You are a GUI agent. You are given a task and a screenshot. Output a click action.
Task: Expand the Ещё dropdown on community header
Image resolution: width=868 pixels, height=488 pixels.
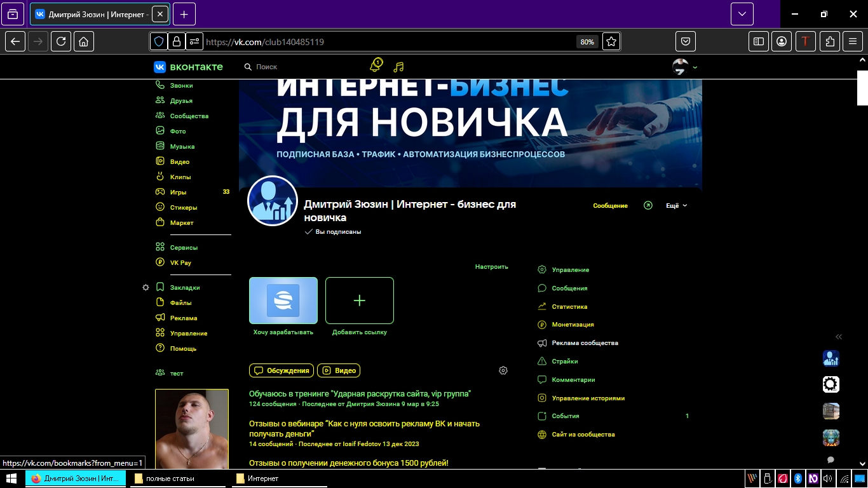tap(676, 205)
